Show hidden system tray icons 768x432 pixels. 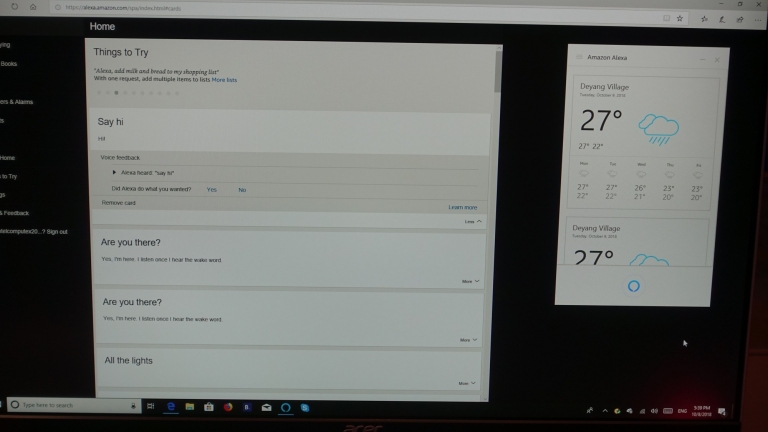tap(605, 411)
